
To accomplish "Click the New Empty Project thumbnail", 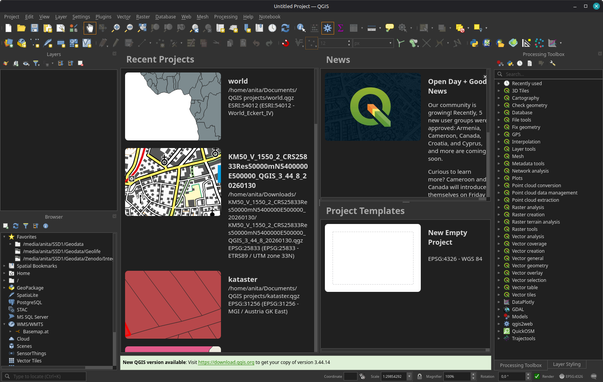I will coord(373,258).
